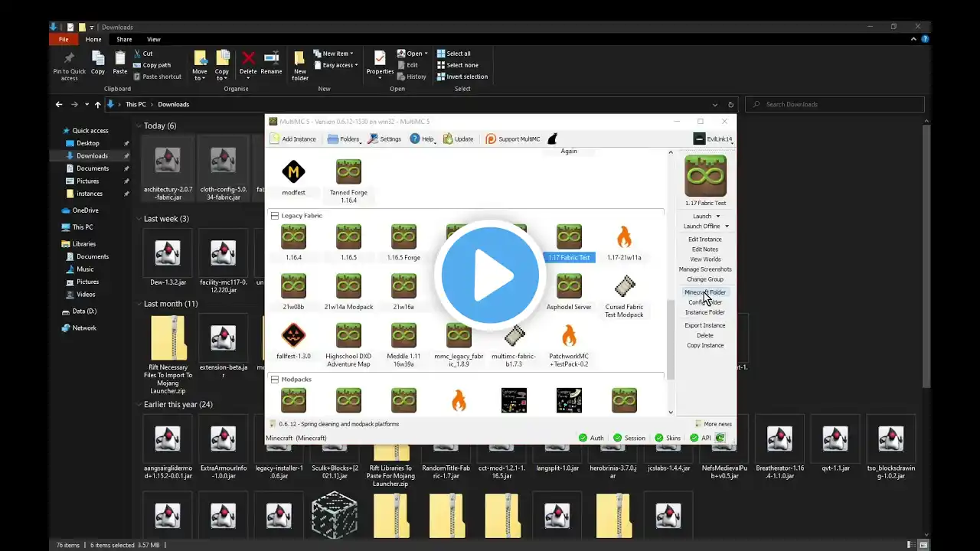Play the video with the center play button
The height and width of the screenshot is (551, 980).
pos(490,275)
